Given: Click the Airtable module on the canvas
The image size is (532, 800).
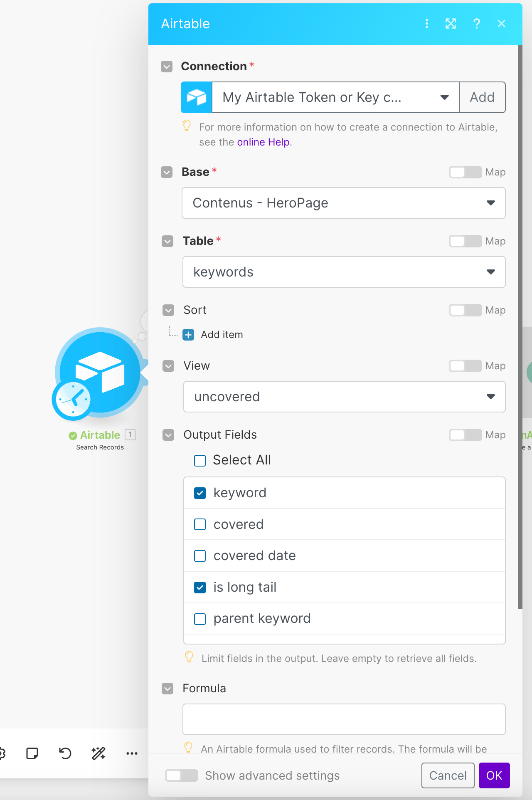Looking at the screenshot, I should (100, 372).
